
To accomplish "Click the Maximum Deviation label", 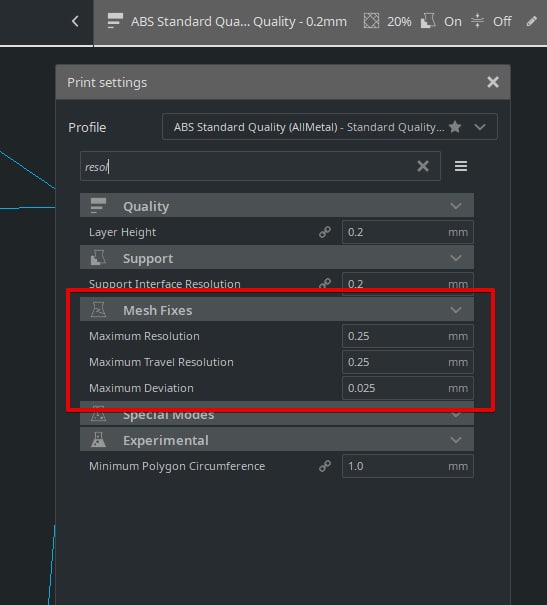I will click(141, 388).
